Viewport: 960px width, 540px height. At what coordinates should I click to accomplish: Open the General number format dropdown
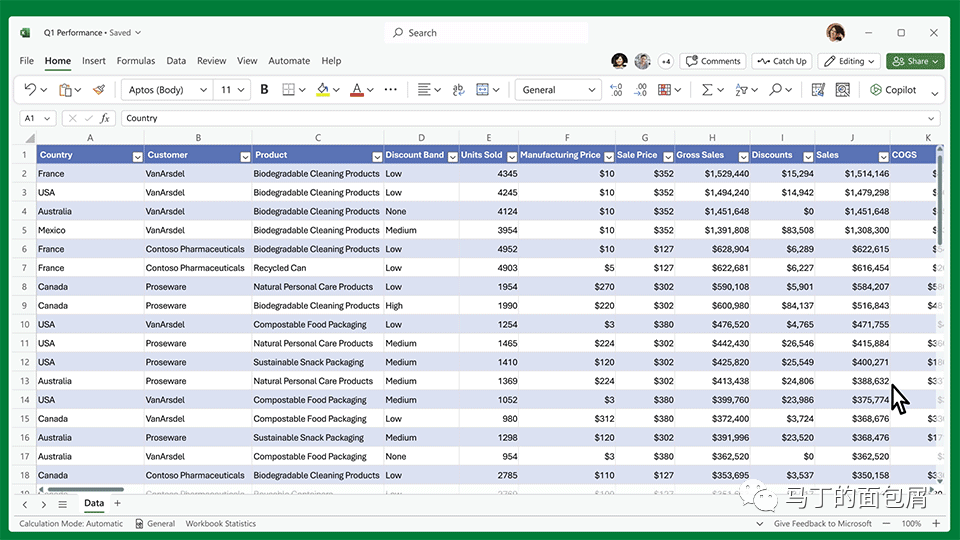click(591, 90)
